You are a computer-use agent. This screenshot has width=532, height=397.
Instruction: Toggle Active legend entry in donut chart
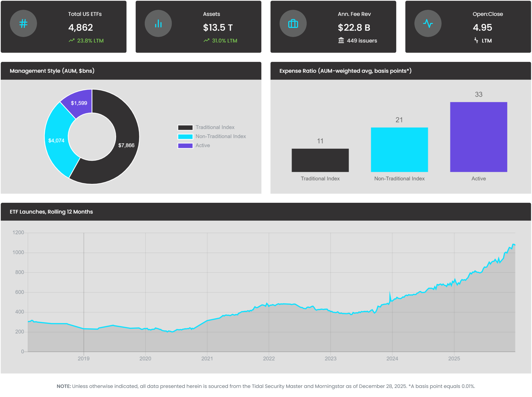(202, 145)
